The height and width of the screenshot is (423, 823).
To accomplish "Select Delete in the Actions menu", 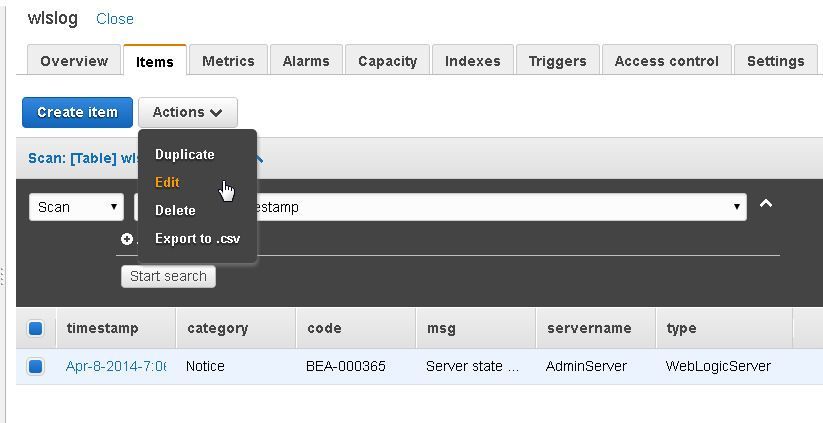I will pos(175,210).
